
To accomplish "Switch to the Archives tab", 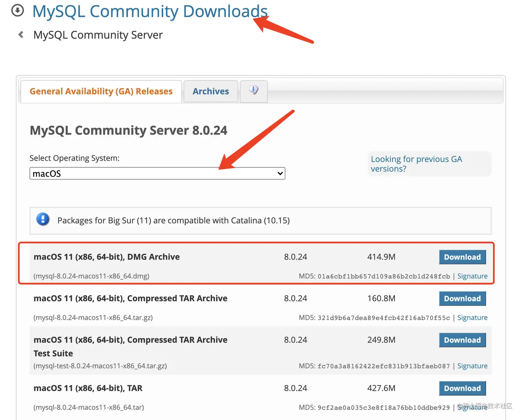I will click(x=211, y=92).
